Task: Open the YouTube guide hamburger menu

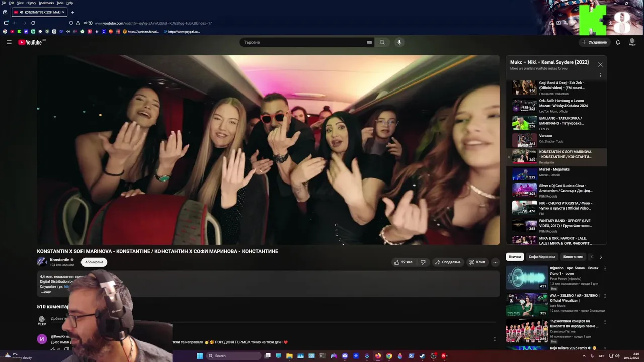Action: [x=9, y=42]
